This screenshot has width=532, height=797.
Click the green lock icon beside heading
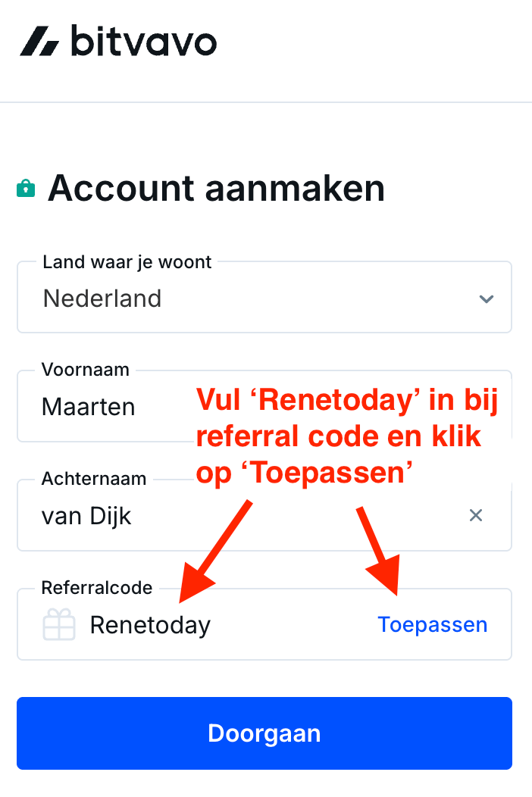click(26, 187)
